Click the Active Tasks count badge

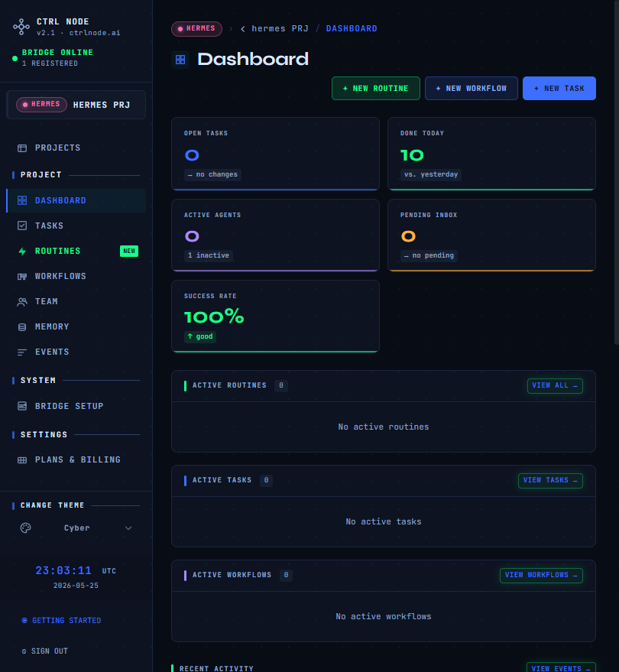click(266, 480)
